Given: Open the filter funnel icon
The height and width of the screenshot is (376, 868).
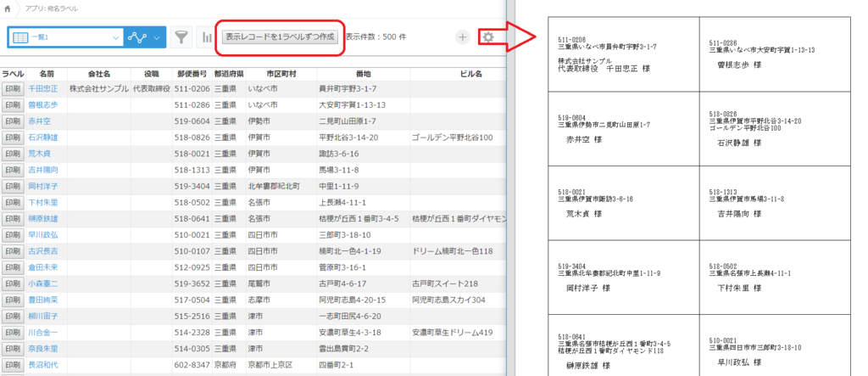Looking at the screenshot, I should pyautogui.click(x=181, y=37).
